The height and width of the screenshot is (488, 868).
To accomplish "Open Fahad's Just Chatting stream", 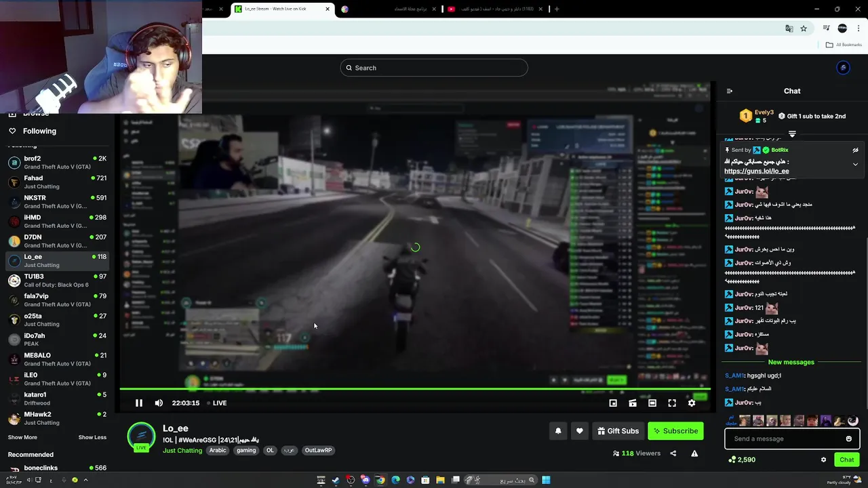I will [57, 182].
